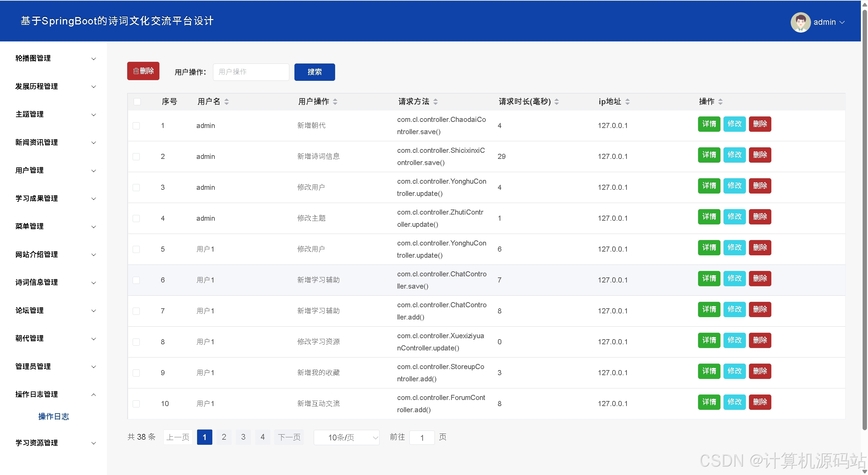Check the checkbox for row 2
The width and height of the screenshot is (868, 475).
coord(136,157)
